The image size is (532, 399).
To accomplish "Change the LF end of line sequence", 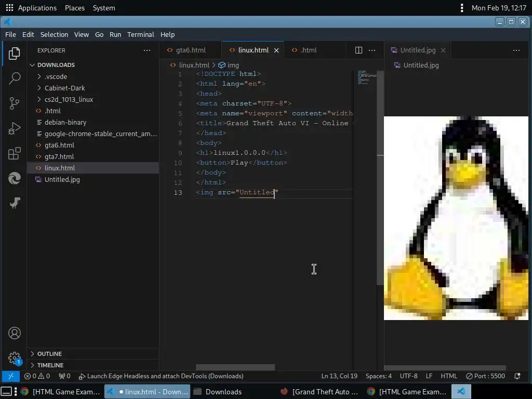I will coord(429,376).
